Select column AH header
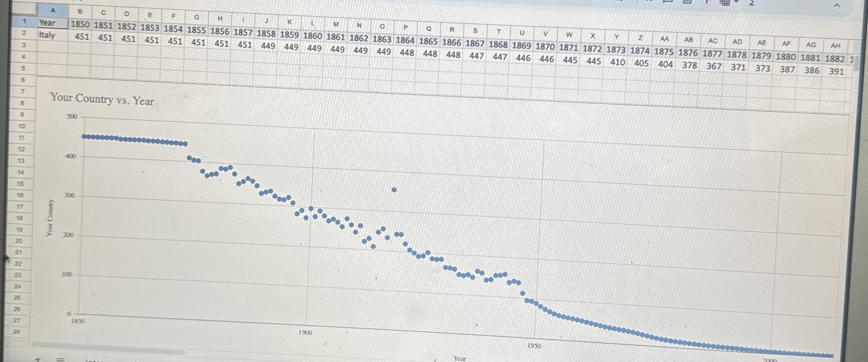This screenshot has width=868, height=362. 836,46
